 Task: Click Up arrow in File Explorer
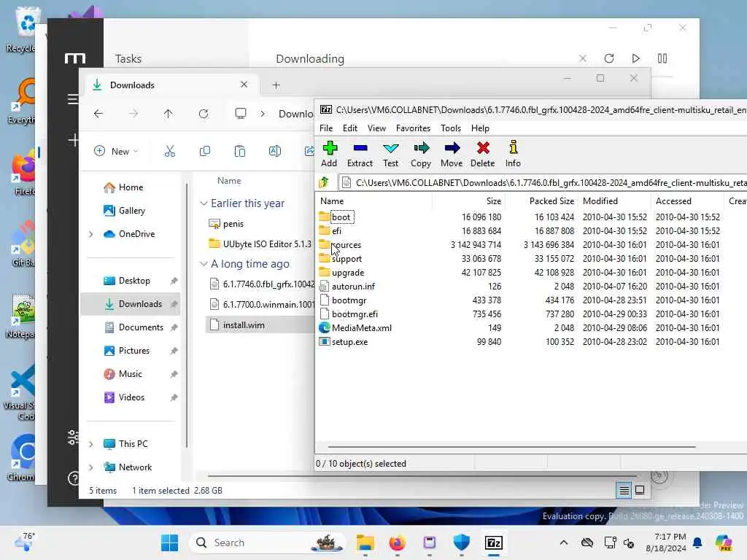tap(169, 113)
